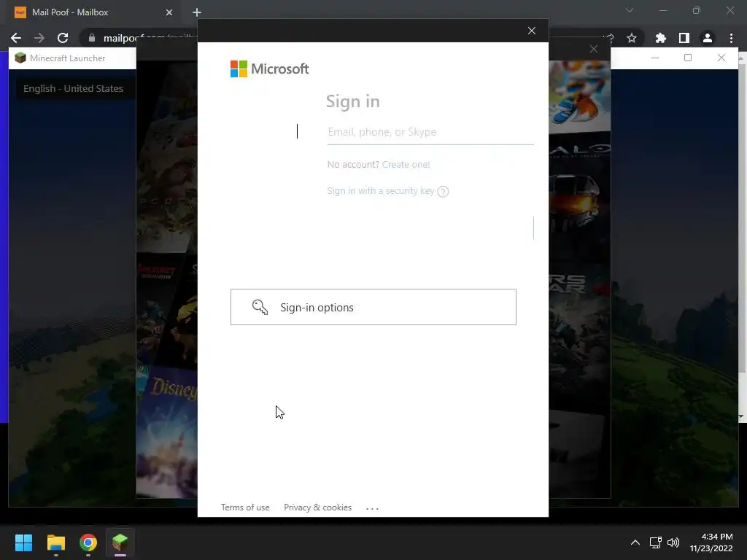Click the Email, phone, or Skype field
The width and height of the screenshot is (747, 560).
[x=430, y=132]
